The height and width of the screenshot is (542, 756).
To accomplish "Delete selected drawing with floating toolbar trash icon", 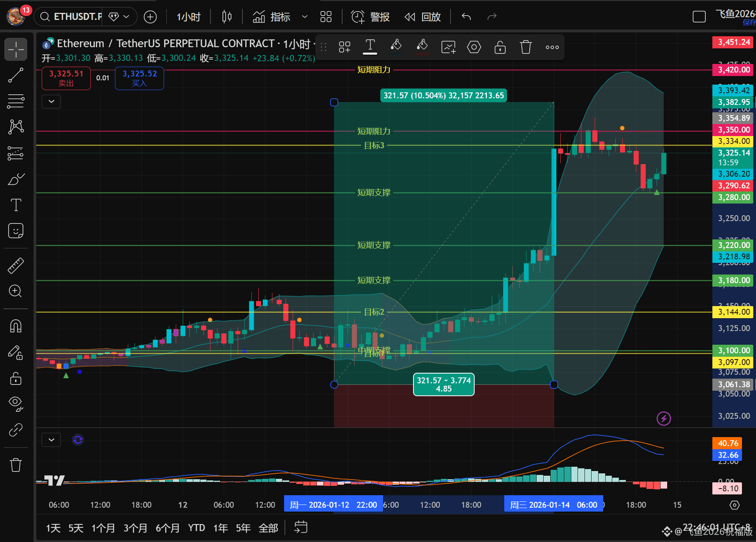I will pyautogui.click(x=526, y=47).
